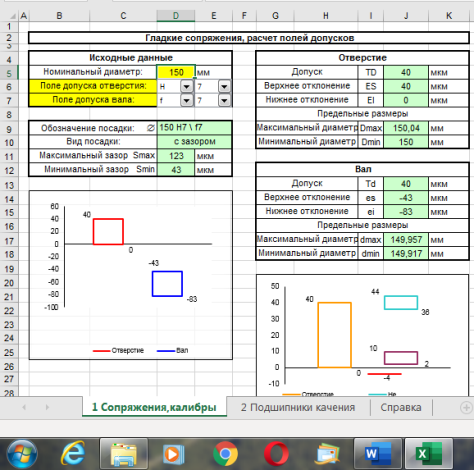Expand shaft tolerance letter dropdown f
The width and height of the screenshot is (475, 470).
click(x=187, y=100)
